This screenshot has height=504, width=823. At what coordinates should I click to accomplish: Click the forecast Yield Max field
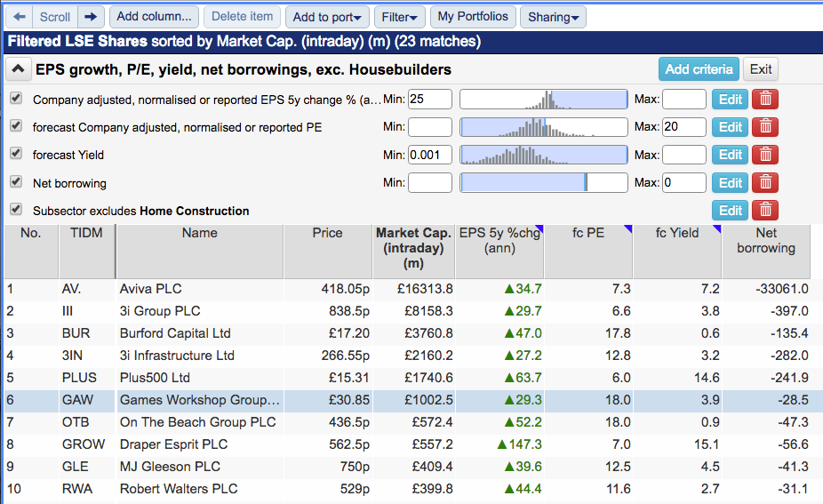tap(684, 155)
